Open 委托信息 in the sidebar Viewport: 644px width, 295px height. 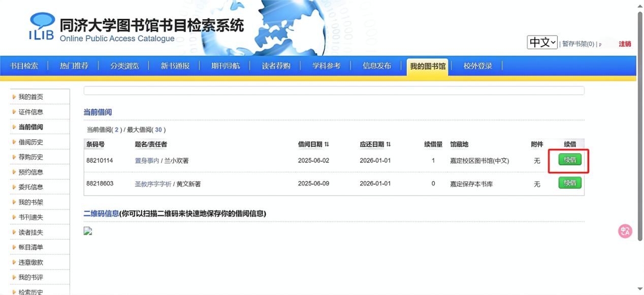coord(31,187)
